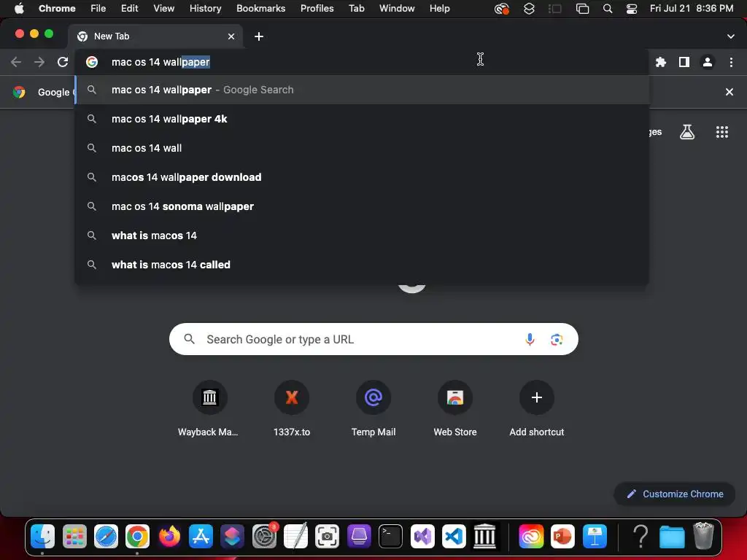Open the Apple menu
Viewport: 747px width, 560px height.
coord(19,8)
